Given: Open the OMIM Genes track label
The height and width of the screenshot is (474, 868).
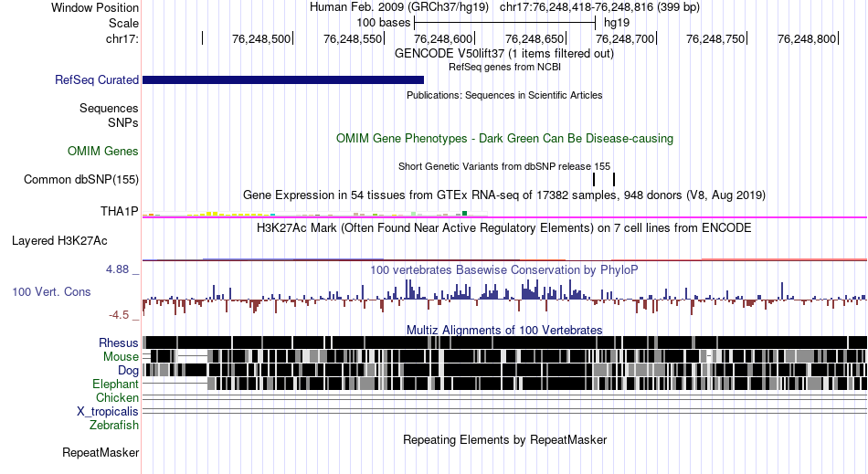Looking at the screenshot, I should click(x=103, y=151).
